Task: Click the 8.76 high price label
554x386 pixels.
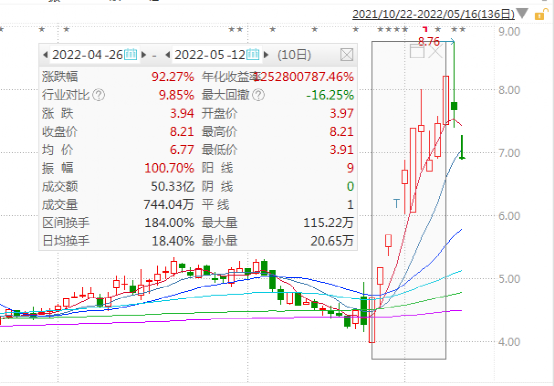Action: tap(429, 42)
